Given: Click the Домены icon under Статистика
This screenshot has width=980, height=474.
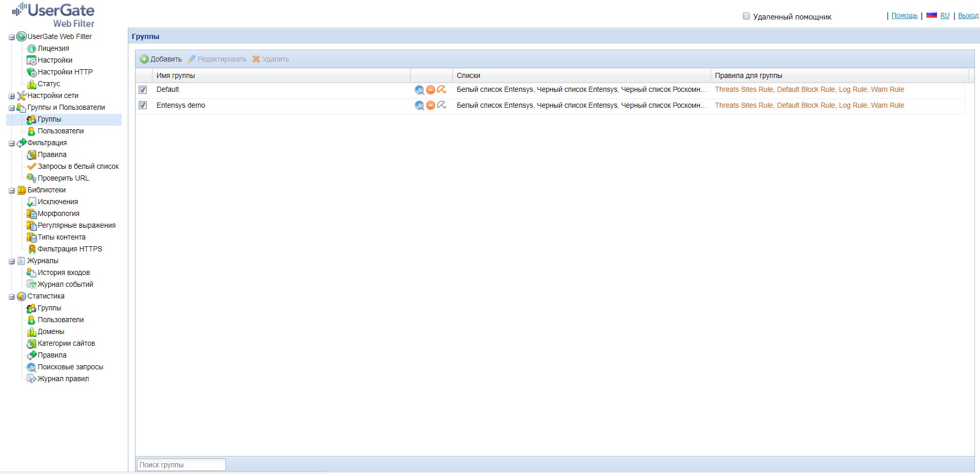Looking at the screenshot, I should [x=32, y=332].
